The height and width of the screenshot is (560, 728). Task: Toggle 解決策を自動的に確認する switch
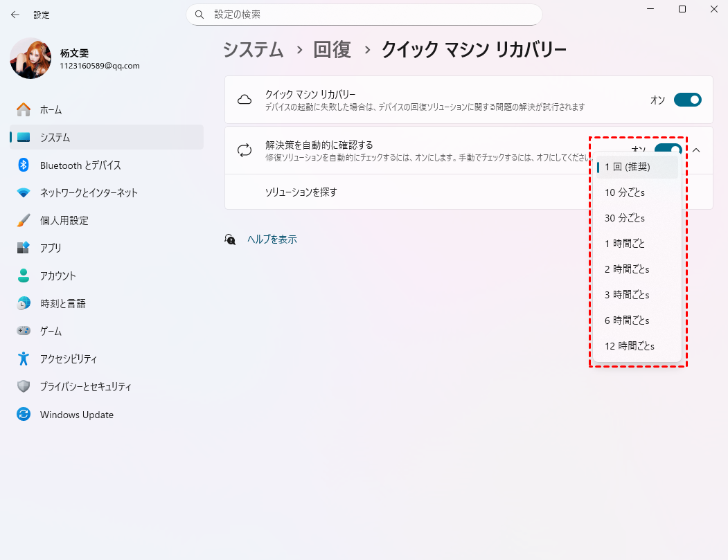(668, 148)
